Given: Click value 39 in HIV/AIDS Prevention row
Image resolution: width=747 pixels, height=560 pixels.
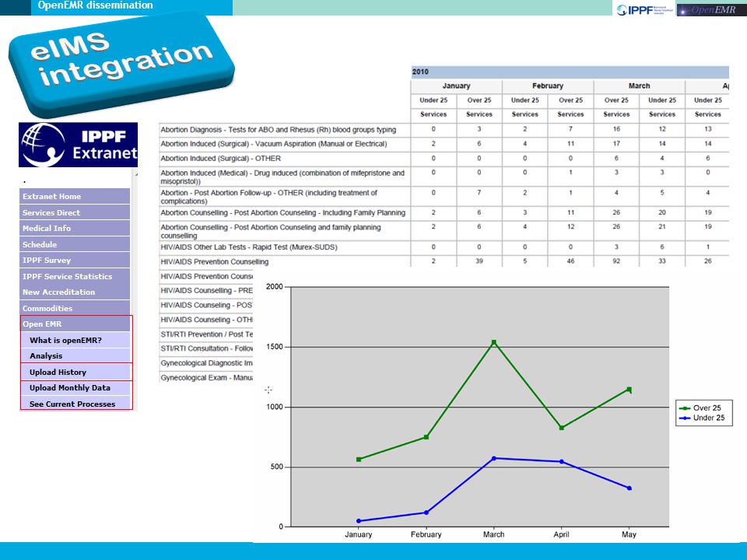Looking at the screenshot, I should [479, 261].
